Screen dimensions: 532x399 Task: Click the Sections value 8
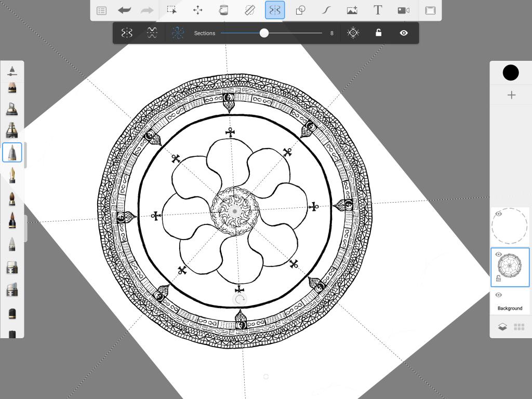coord(332,33)
